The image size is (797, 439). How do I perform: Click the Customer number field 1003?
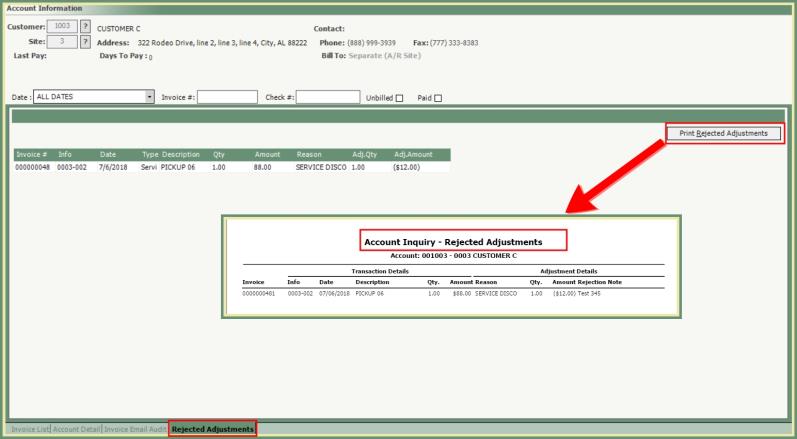(62, 27)
